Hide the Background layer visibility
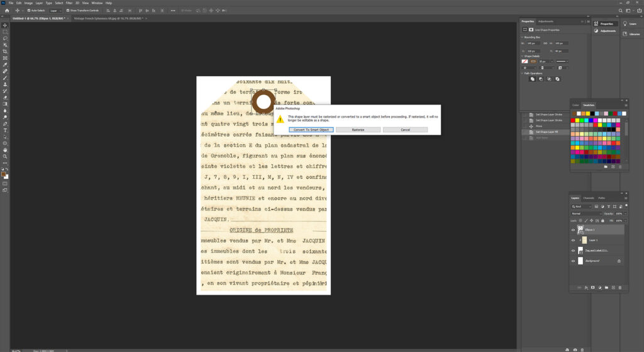The image size is (644, 352). 573,260
